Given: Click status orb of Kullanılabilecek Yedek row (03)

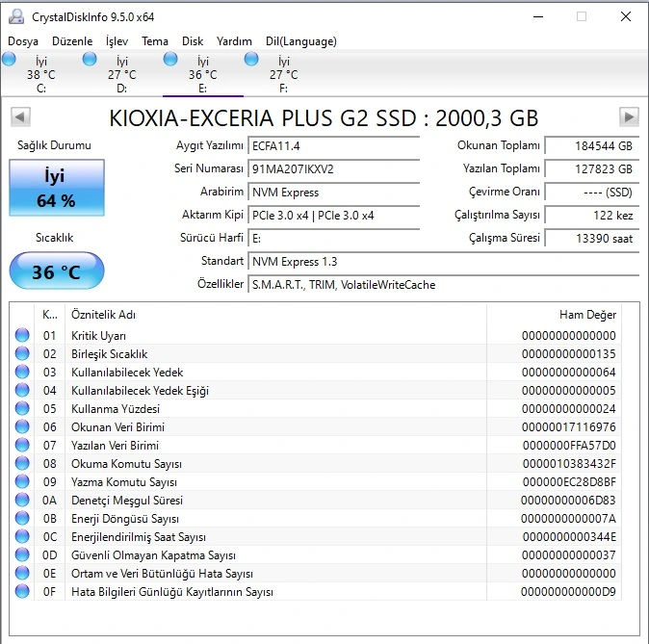Looking at the screenshot, I should pos(22,372).
